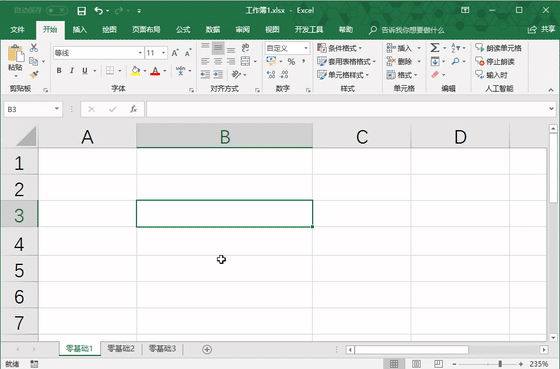Click the Cut scissors icon
The height and width of the screenshot is (369, 560).
coord(34,48)
